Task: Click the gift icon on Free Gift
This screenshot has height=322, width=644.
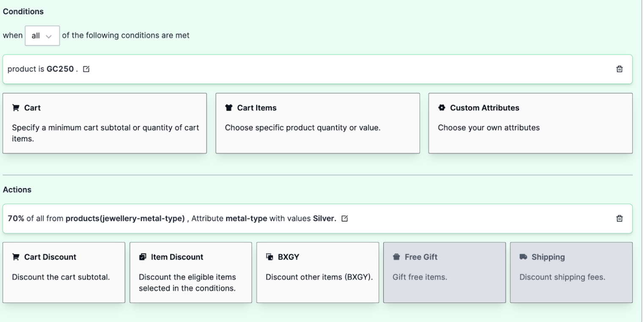Action: pos(396,257)
